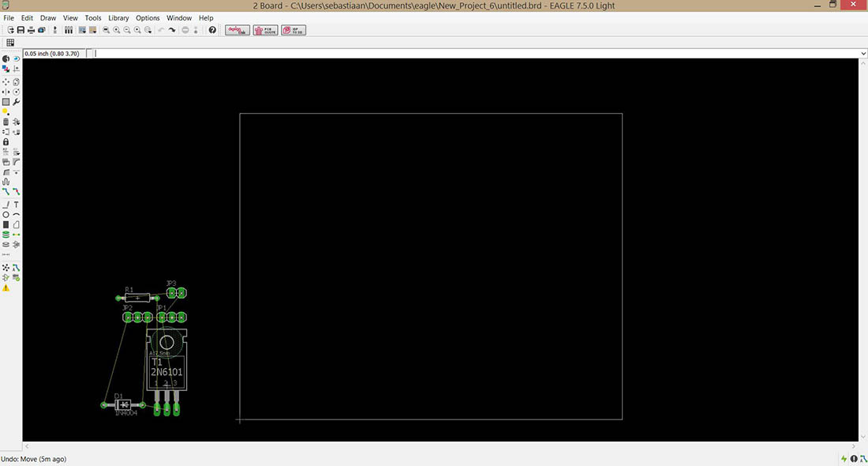Click the coordinate display 0.05 inch field

52,53
